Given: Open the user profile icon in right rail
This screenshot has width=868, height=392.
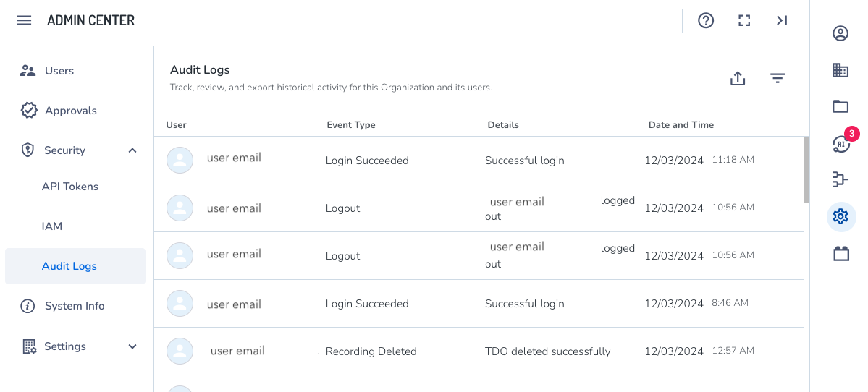Looking at the screenshot, I should coord(840,33).
